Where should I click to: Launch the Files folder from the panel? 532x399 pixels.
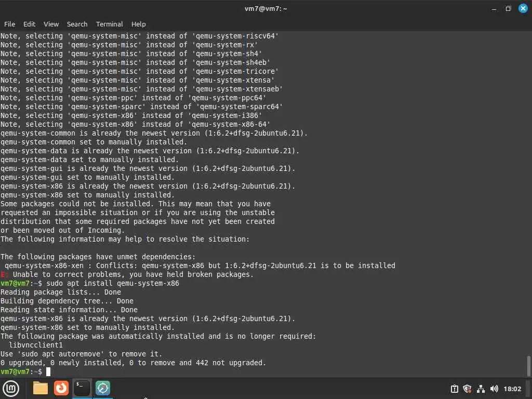41,388
